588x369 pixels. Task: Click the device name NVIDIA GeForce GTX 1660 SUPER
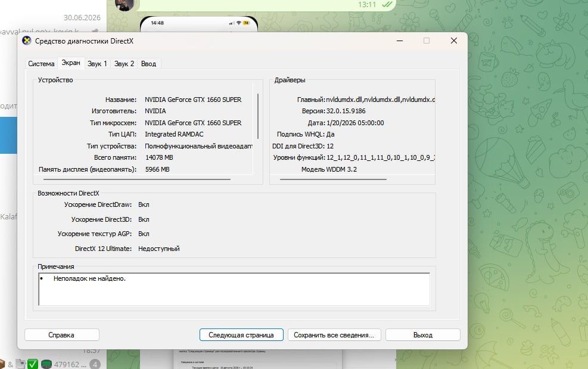(193, 100)
